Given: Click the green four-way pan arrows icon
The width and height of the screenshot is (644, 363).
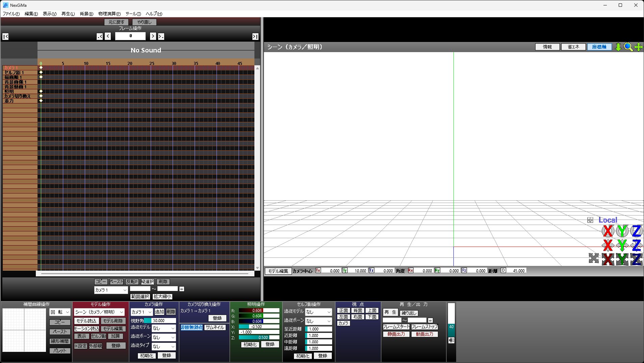Looking at the screenshot, I should (x=639, y=47).
